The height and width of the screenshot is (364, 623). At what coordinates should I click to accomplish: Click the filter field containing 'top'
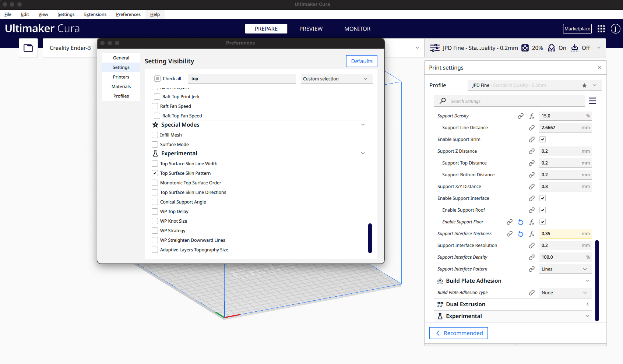pyautogui.click(x=242, y=79)
